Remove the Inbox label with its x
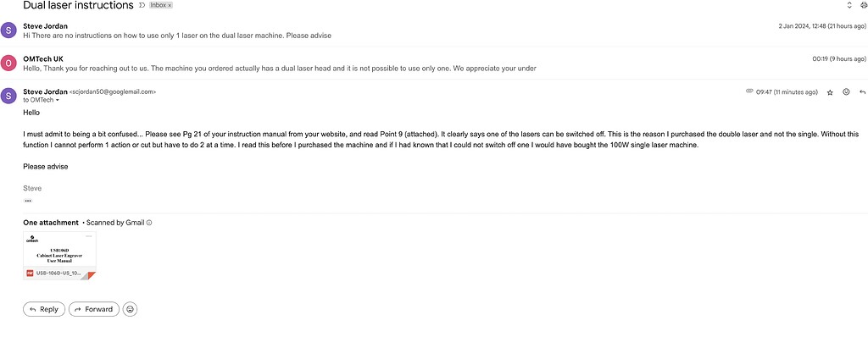868x337 pixels. pyautogui.click(x=170, y=6)
